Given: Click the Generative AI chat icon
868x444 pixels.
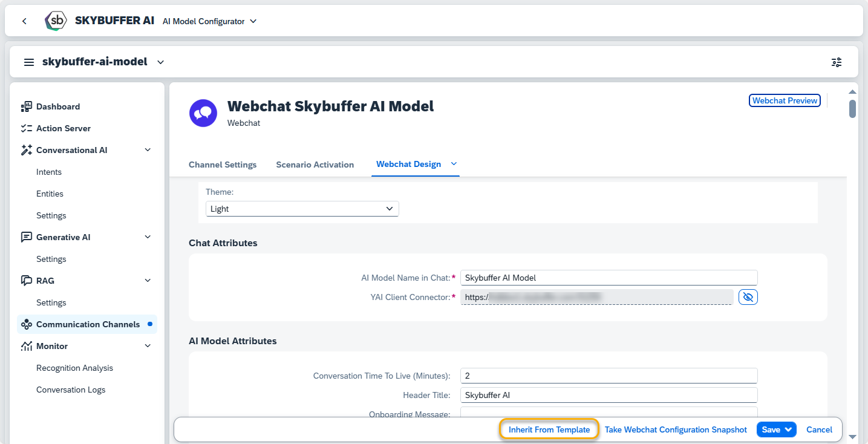Looking at the screenshot, I should (x=26, y=237).
